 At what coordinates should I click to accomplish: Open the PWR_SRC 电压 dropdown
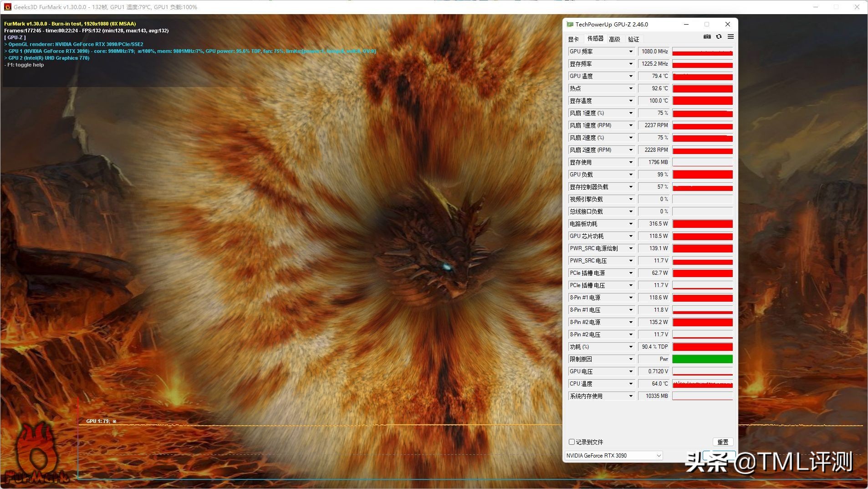631,261
